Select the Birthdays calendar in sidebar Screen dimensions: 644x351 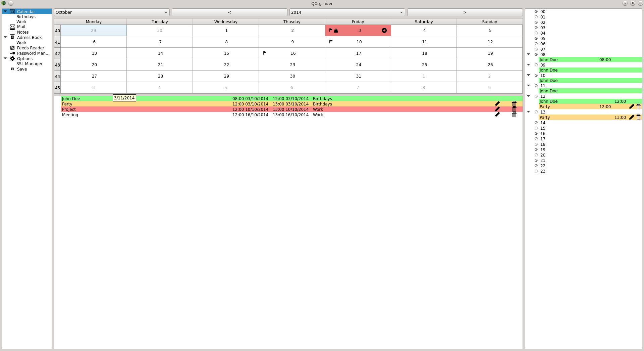[26, 17]
